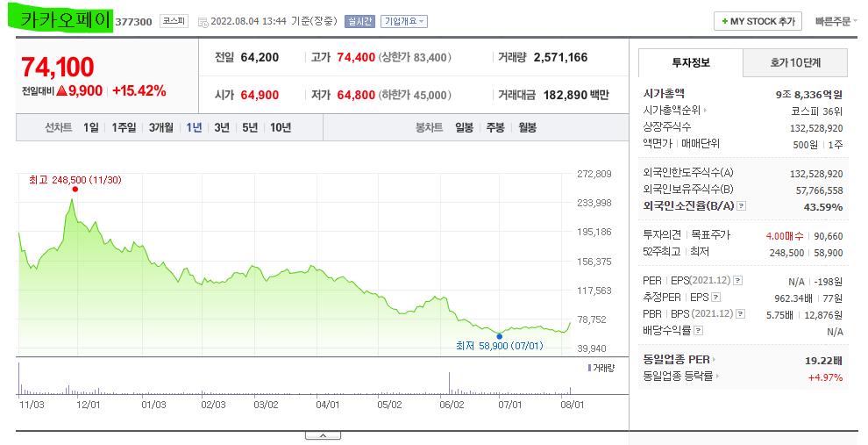
Task: Click the red 최고 peak marker dot
Action: (75, 190)
